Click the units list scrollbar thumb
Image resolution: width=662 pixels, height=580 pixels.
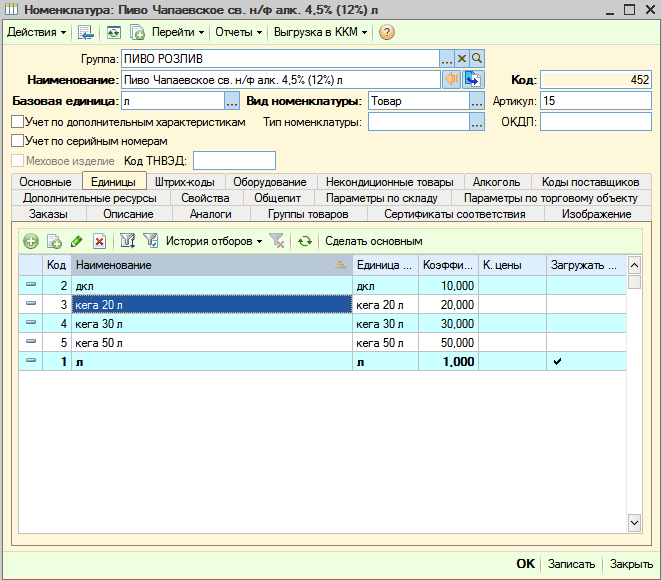coord(634,282)
